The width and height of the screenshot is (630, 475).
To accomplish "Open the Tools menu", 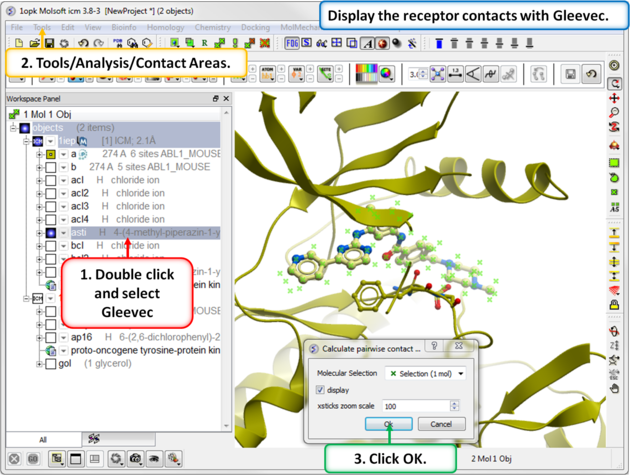I will click(x=42, y=27).
